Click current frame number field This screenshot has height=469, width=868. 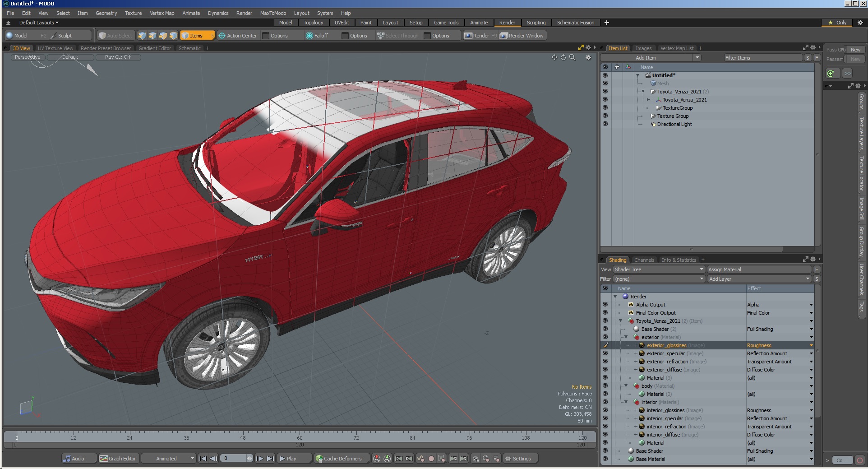[235, 459]
